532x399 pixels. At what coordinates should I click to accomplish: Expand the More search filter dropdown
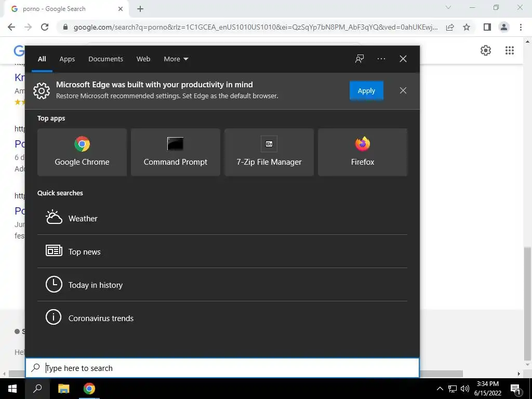[176, 59]
